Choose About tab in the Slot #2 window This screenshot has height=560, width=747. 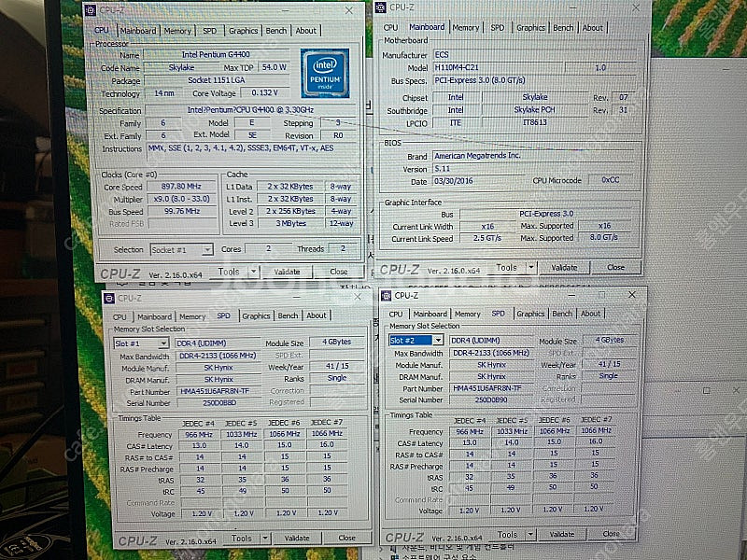click(591, 314)
